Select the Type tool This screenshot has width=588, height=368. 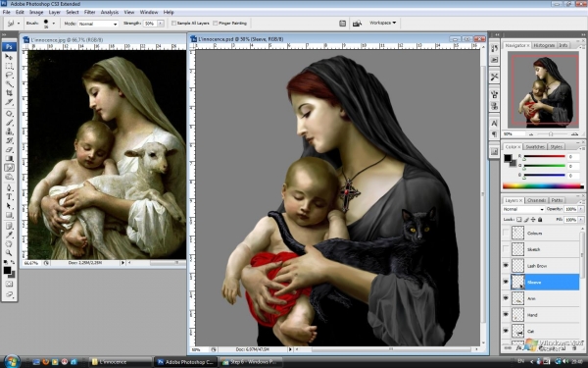coord(9,197)
